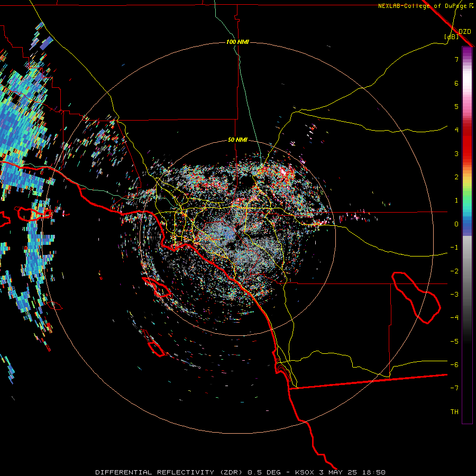
Task: Click the '-3' value on color scale
Action: click(x=454, y=294)
